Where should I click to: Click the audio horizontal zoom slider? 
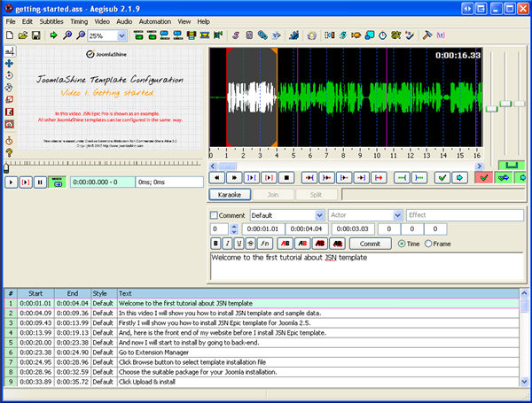[491, 109]
